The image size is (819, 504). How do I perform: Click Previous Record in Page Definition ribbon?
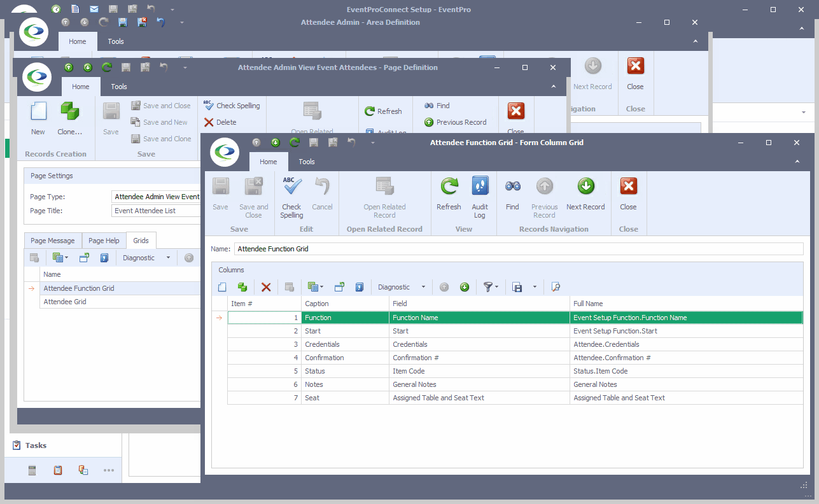[456, 122]
